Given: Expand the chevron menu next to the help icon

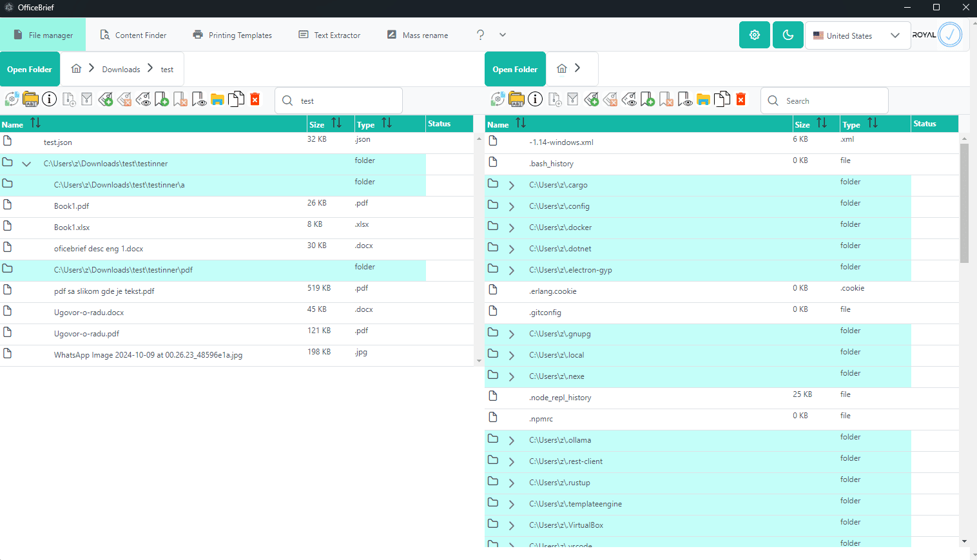Looking at the screenshot, I should click(x=503, y=35).
